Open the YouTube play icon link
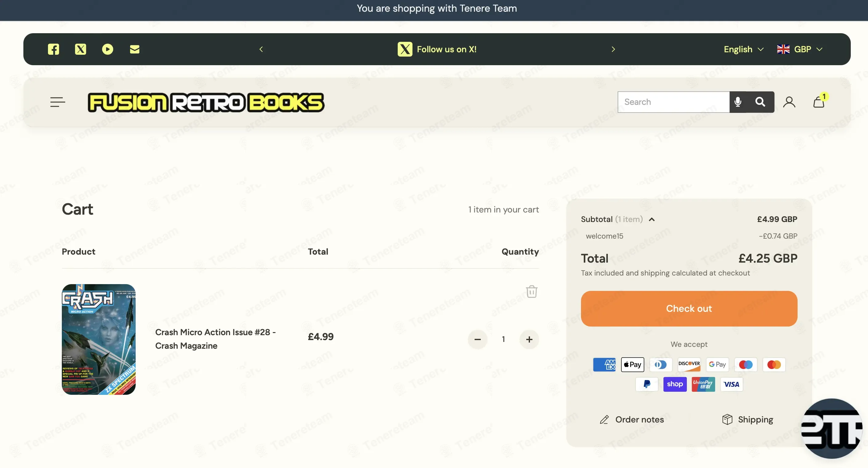868x468 pixels. (x=107, y=49)
